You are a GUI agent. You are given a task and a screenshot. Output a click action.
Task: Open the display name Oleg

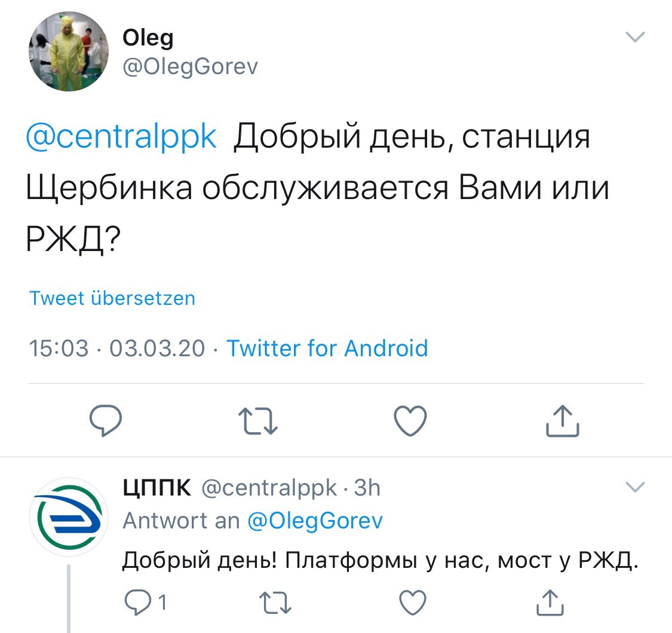pyautogui.click(x=148, y=38)
